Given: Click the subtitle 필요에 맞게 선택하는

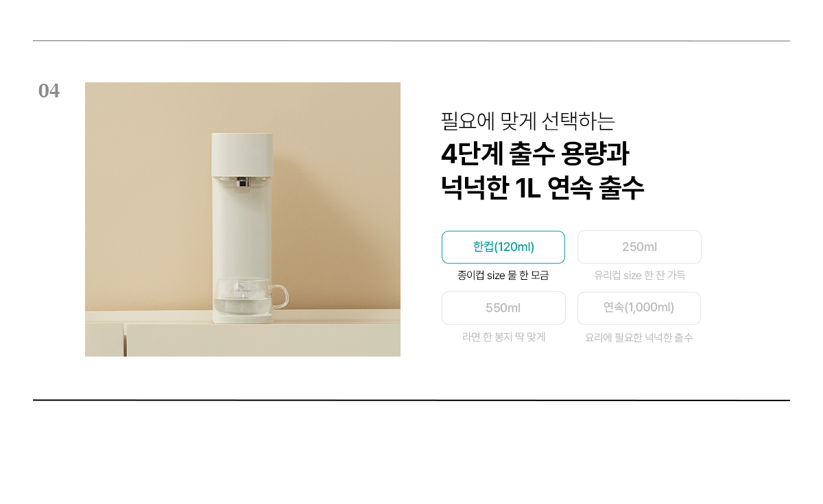Looking at the screenshot, I should (527, 121).
